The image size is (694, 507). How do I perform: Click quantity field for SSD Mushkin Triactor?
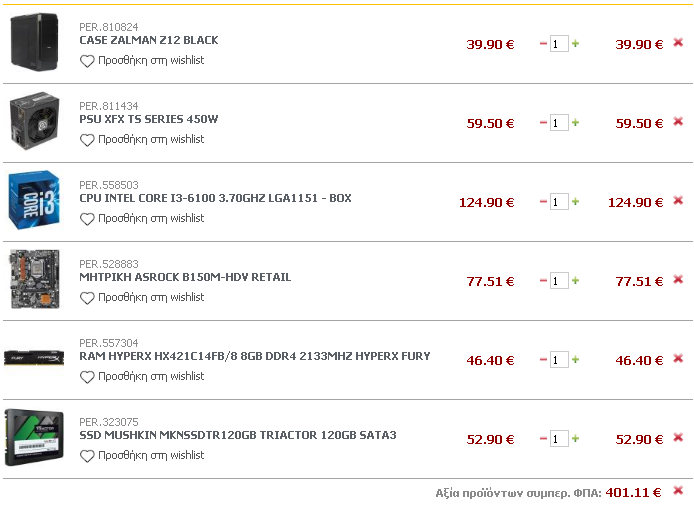click(x=559, y=439)
